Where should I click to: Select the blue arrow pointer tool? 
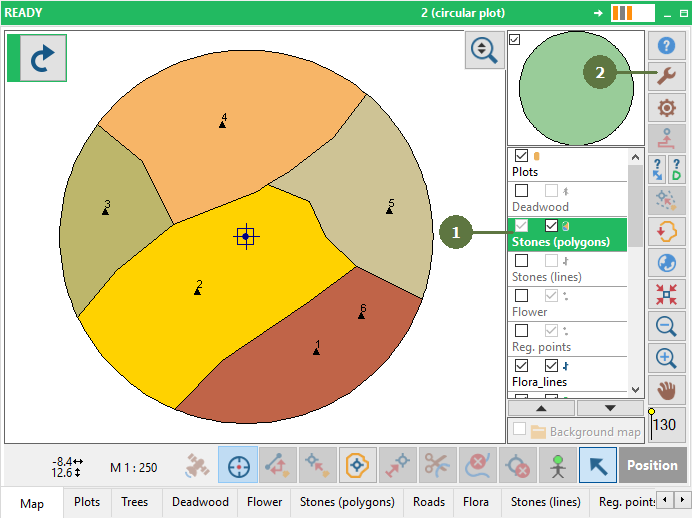pos(598,465)
